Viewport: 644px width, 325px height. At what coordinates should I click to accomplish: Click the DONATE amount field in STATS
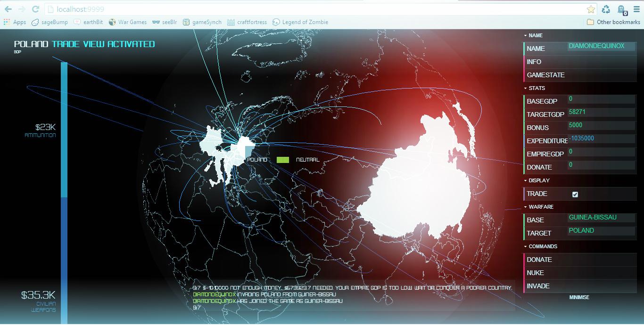[x=601, y=165]
